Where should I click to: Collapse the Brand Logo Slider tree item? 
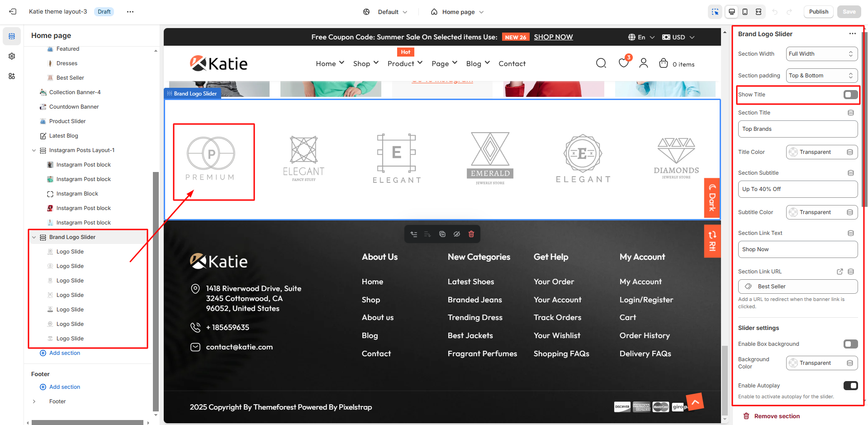[34, 237]
